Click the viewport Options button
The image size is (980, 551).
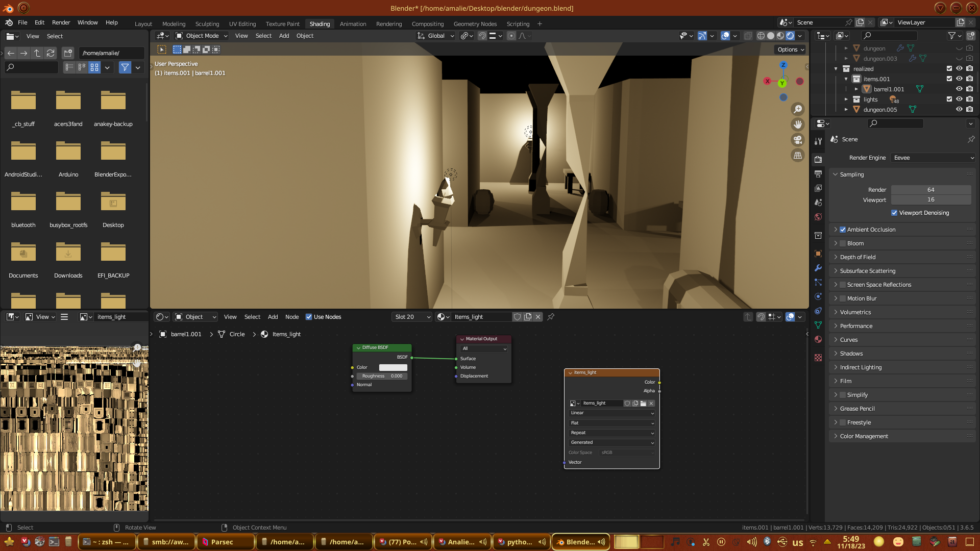point(791,49)
